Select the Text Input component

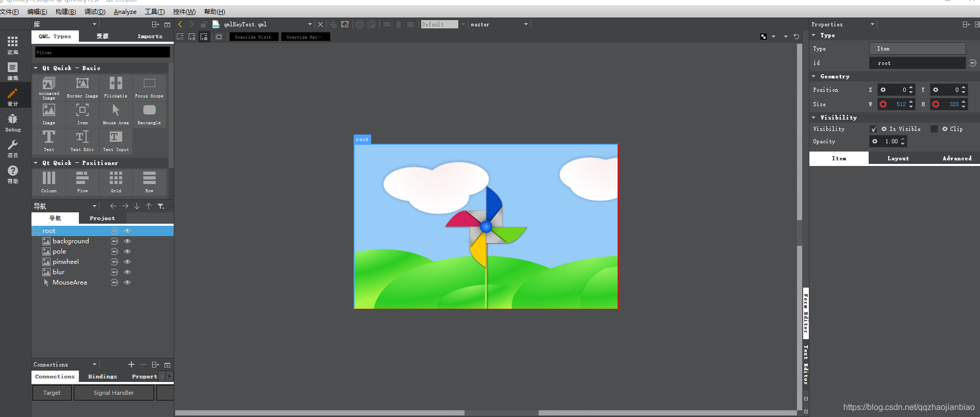[x=115, y=141]
